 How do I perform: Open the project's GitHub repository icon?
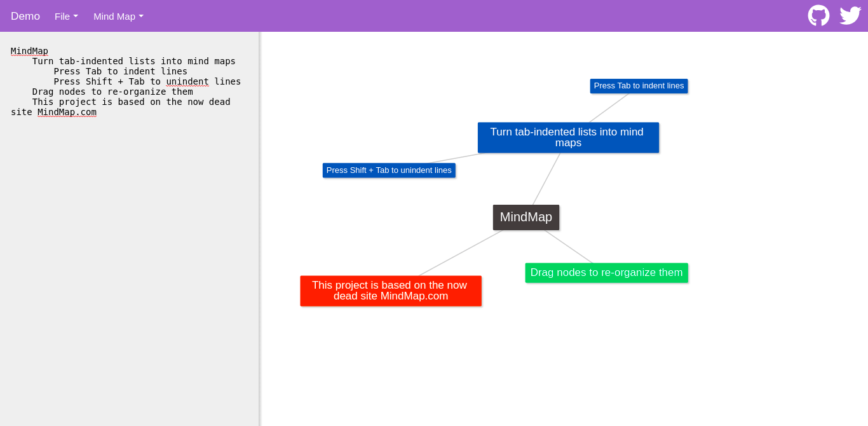[818, 15]
